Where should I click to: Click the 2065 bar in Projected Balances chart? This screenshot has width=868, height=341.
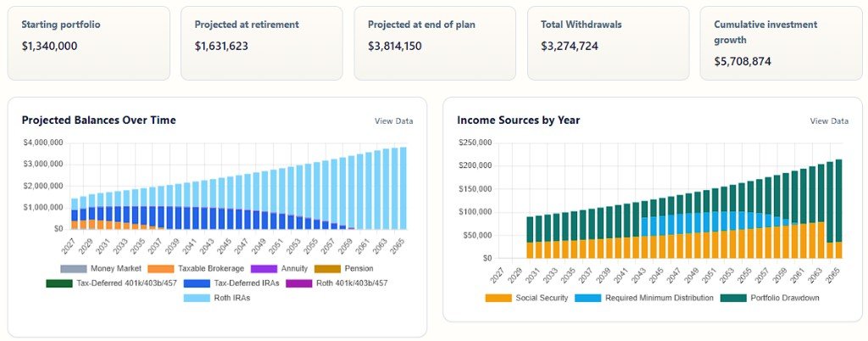(x=403, y=188)
